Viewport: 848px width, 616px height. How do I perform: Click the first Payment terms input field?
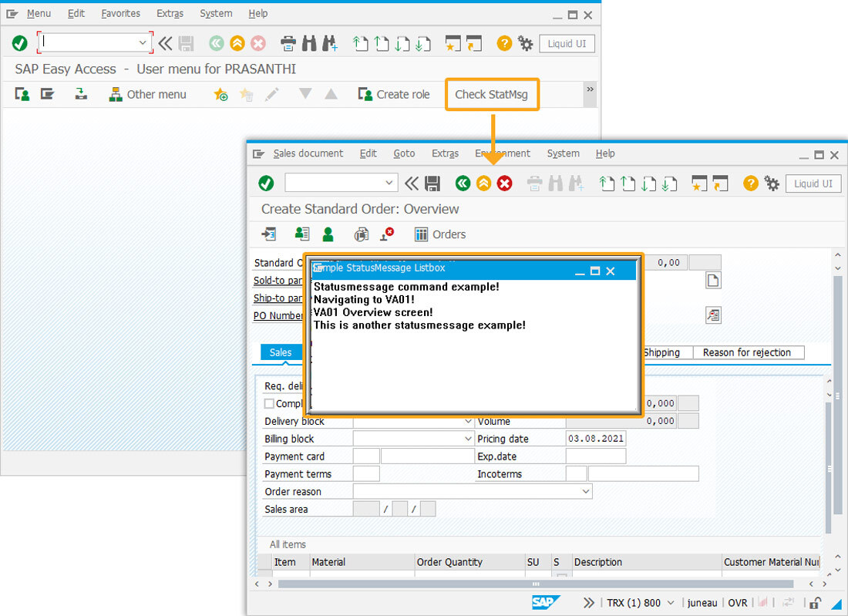[366, 474]
